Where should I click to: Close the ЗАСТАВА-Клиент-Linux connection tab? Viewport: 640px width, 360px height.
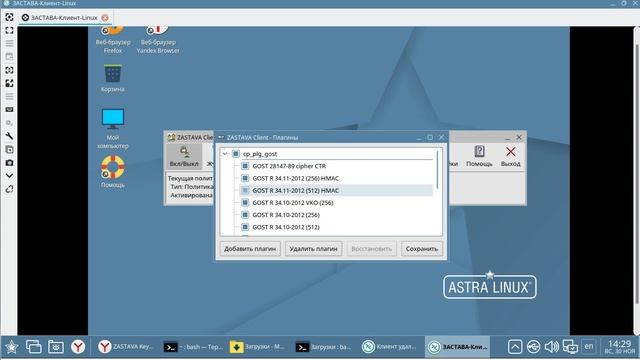(x=105, y=18)
